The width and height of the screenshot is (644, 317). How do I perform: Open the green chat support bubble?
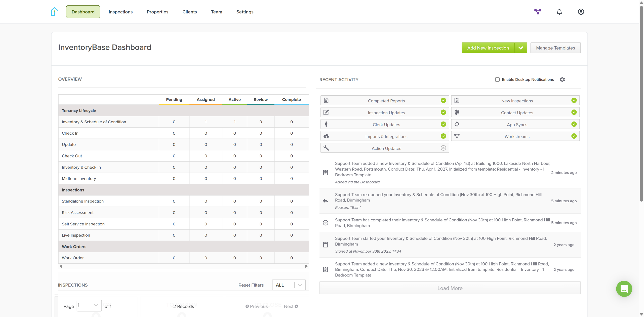pyautogui.click(x=624, y=289)
